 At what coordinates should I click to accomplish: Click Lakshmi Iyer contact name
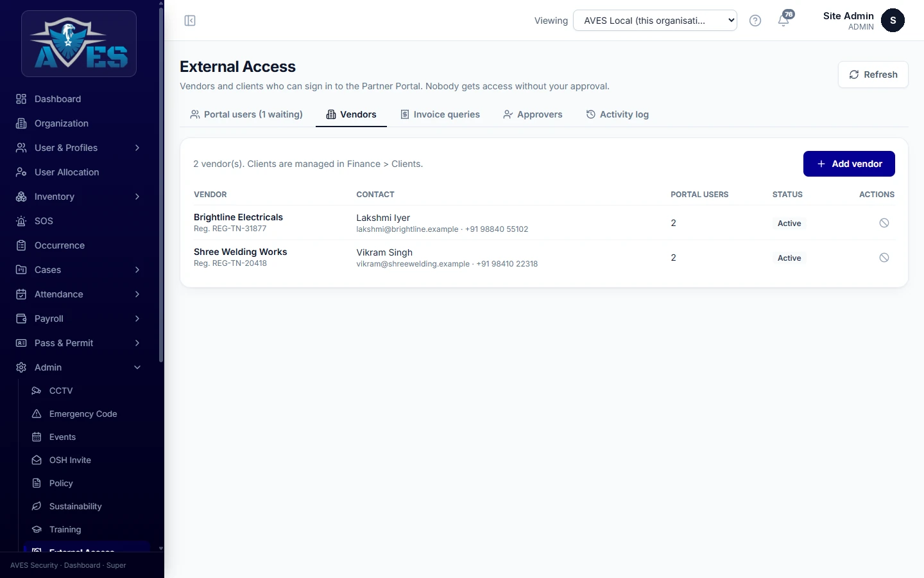[x=383, y=218]
